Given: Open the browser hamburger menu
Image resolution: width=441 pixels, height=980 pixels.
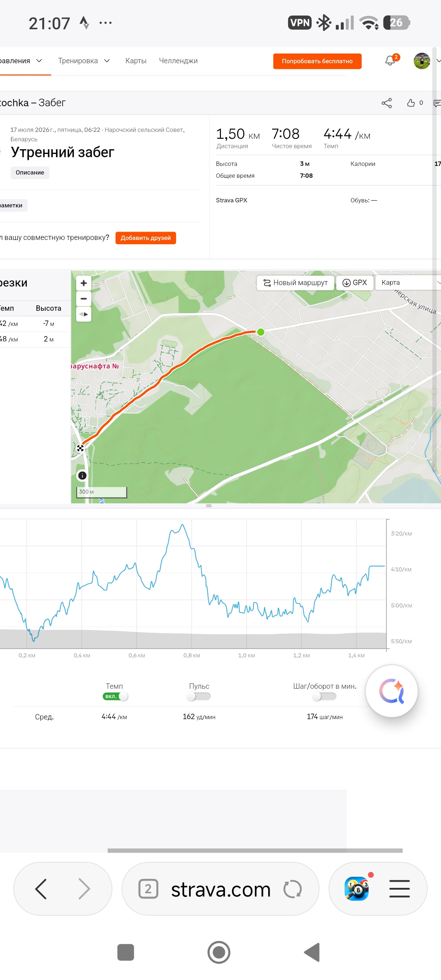Looking at the screenshot, I should point(399,889).
